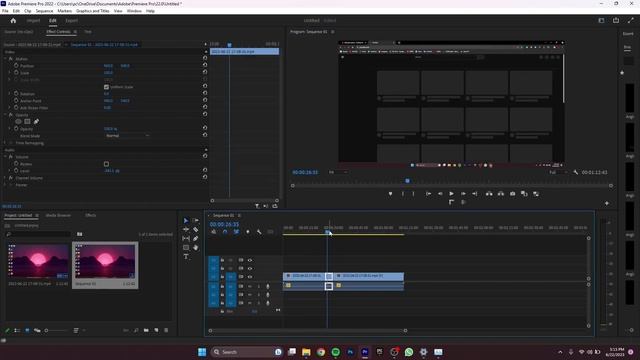Click Mark In button in Program Monitor
The image size is (640, 360).
[403, 194]
